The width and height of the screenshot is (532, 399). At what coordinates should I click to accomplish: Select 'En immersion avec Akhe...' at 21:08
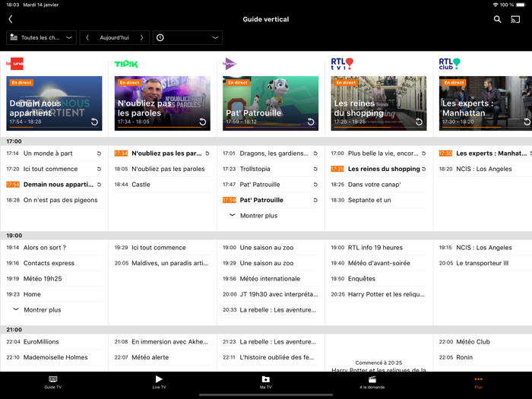[162, 342]
